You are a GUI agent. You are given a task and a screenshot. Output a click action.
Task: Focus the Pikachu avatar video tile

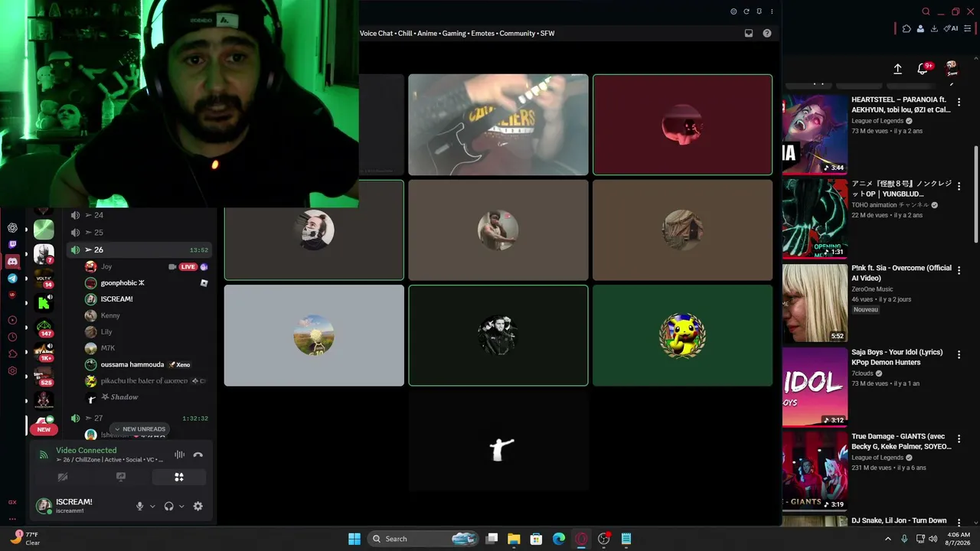pos(682,335)
